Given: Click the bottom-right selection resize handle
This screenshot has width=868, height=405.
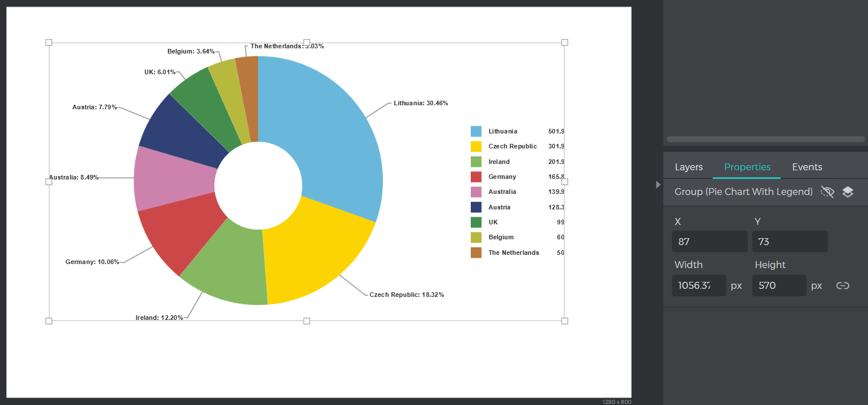Looking at the screenshot, I should [x=564, y=321].
